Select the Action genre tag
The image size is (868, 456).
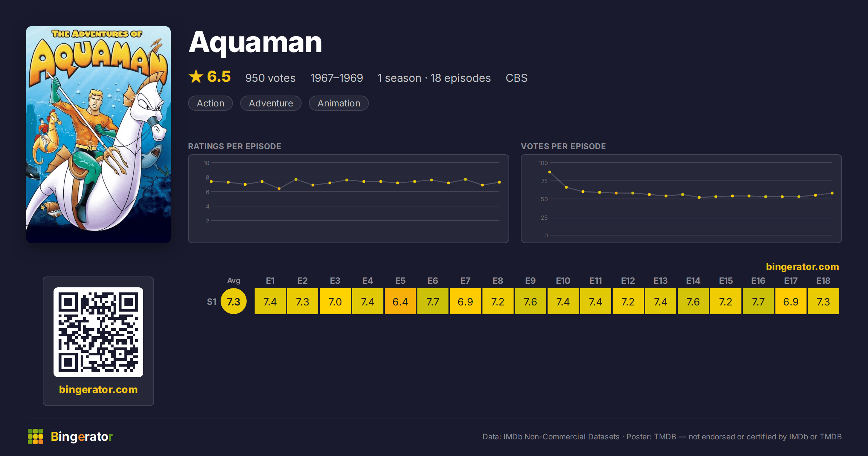click(x=210, y=103)
